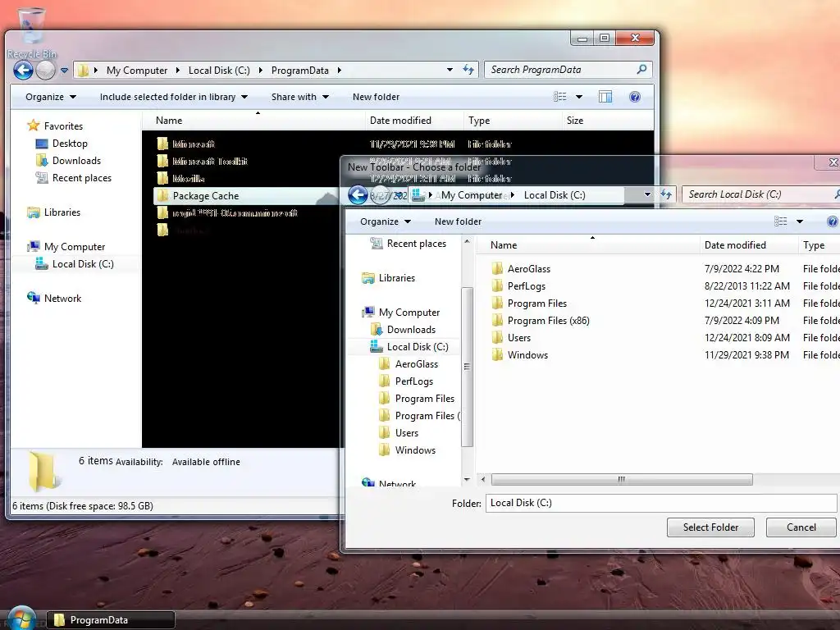Viewport: 840px width, 630px height.
Task: Select AeroGlass folder in dialog file list
Action: [x=529, y=269]
